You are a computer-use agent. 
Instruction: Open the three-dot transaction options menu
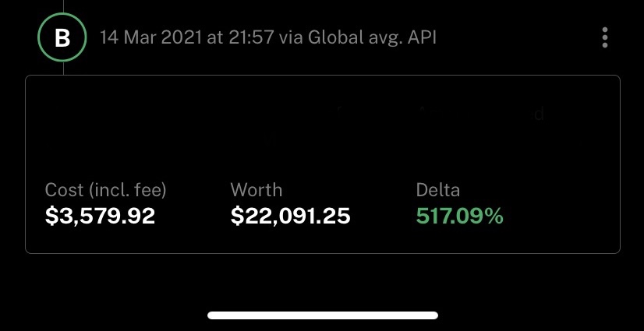click(604, 37)
